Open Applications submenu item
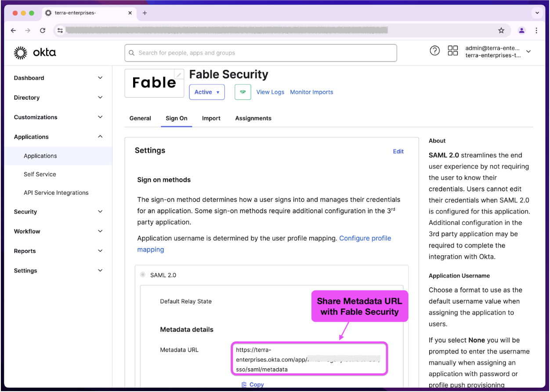The height and width of the screenshot is (392, 550). pos(58,156)
